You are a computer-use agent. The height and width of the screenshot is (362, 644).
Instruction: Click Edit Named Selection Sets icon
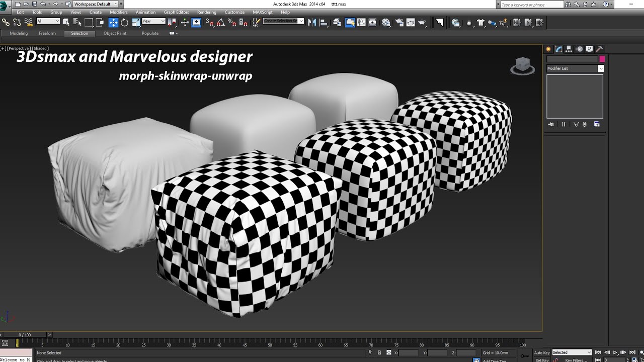click(256, 22)
